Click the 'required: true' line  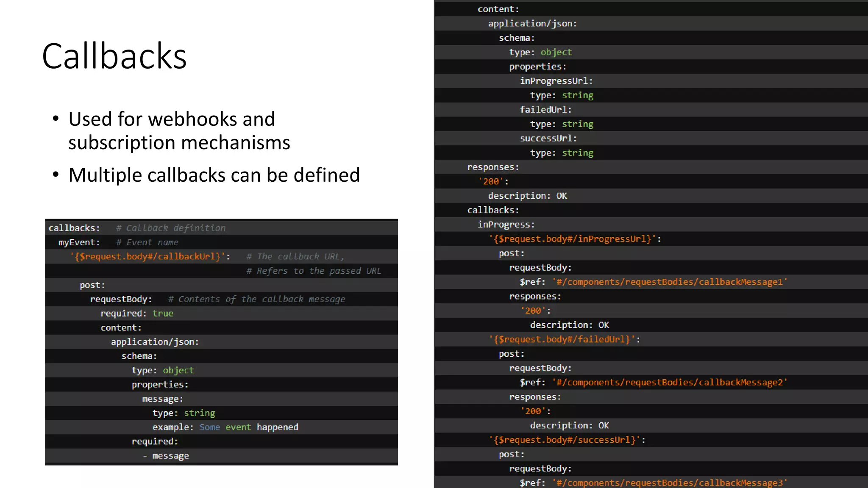point(136,313)
